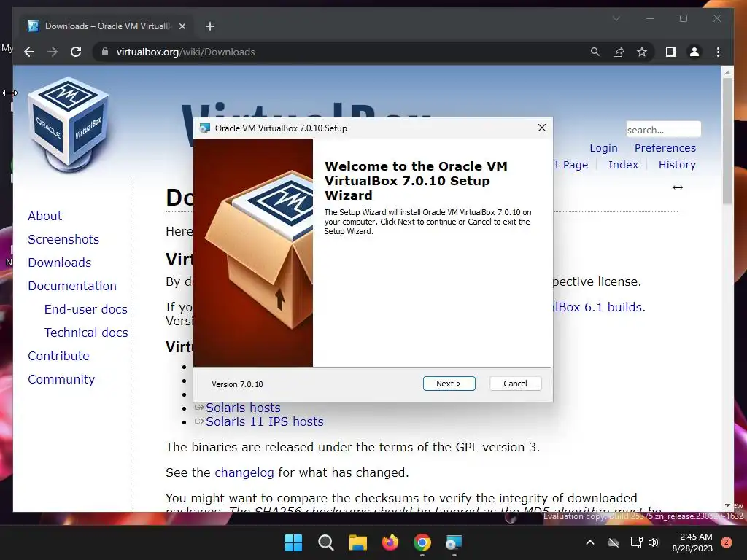Viewport: 747px width, 560px height.
Task: Open the changelog link
Action: pyautogui.click(x=244, y=472)
